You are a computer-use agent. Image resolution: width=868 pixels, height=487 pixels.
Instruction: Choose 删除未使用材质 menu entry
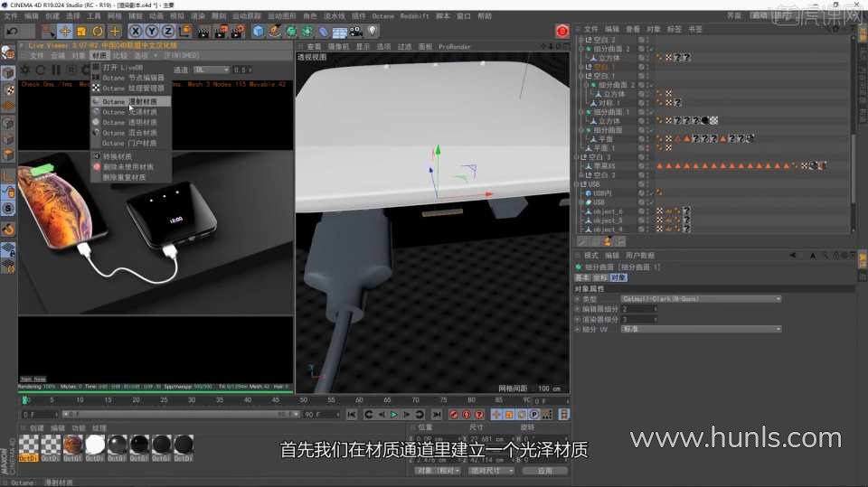130,167
